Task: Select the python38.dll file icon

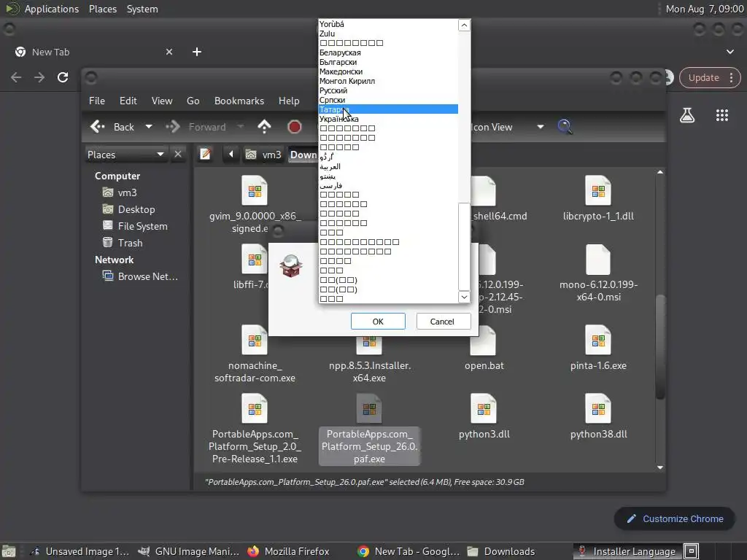Action: click(598, 408)
